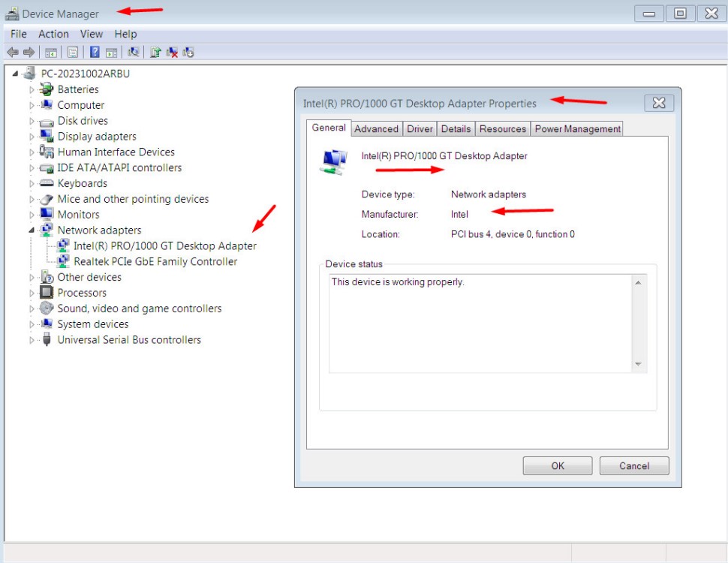Click the Other devices category icon
Screen dimensions: 728x563
(47, 277)
